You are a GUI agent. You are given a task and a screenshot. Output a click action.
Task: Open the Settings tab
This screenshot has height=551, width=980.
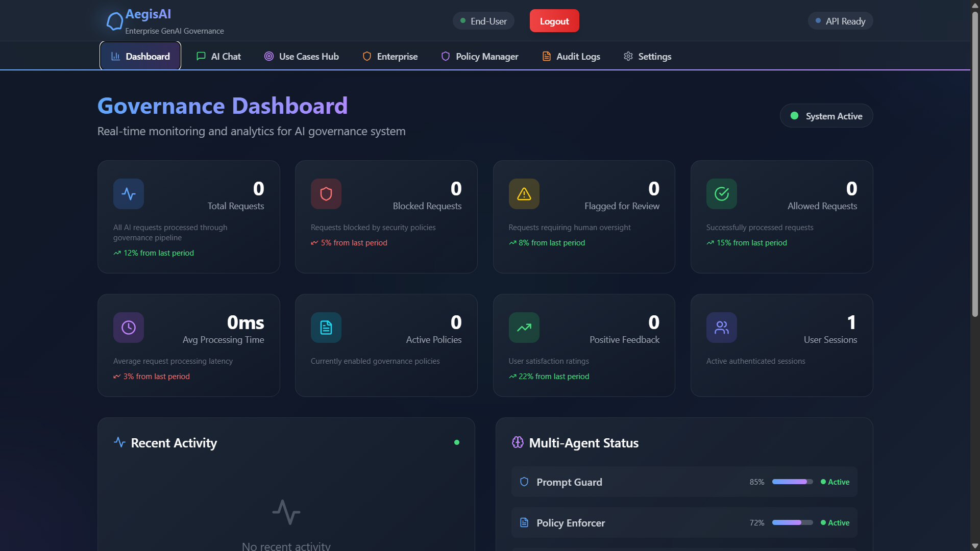click(x=647, y=56)
